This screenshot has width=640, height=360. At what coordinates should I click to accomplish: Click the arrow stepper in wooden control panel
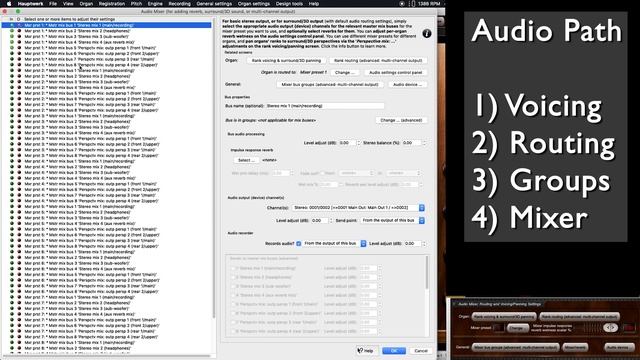(611, 327)
